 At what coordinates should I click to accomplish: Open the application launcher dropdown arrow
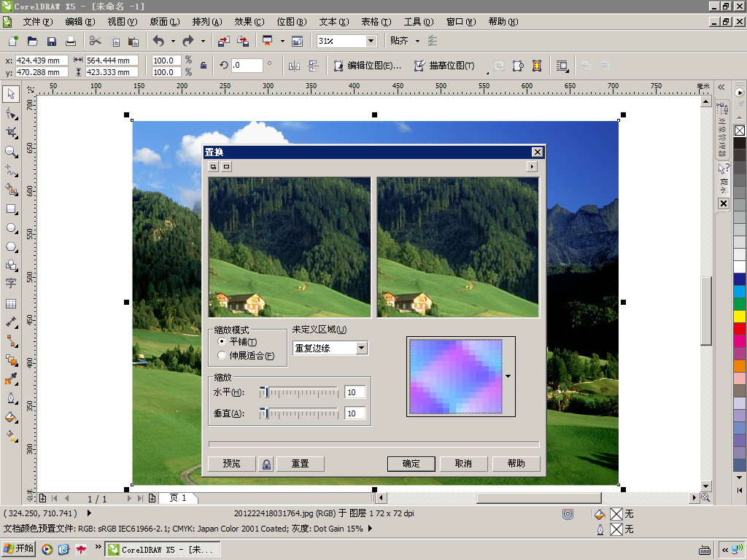pos(282,41)
